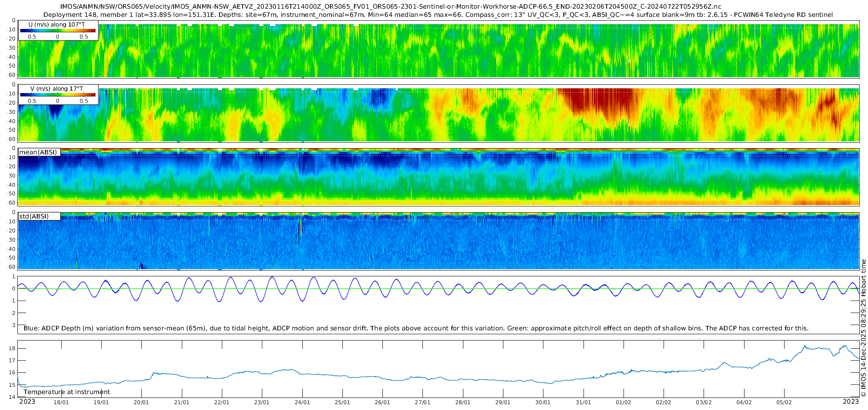Click the Blue: ADCP Depth variation caption

[x=416, y=328]
